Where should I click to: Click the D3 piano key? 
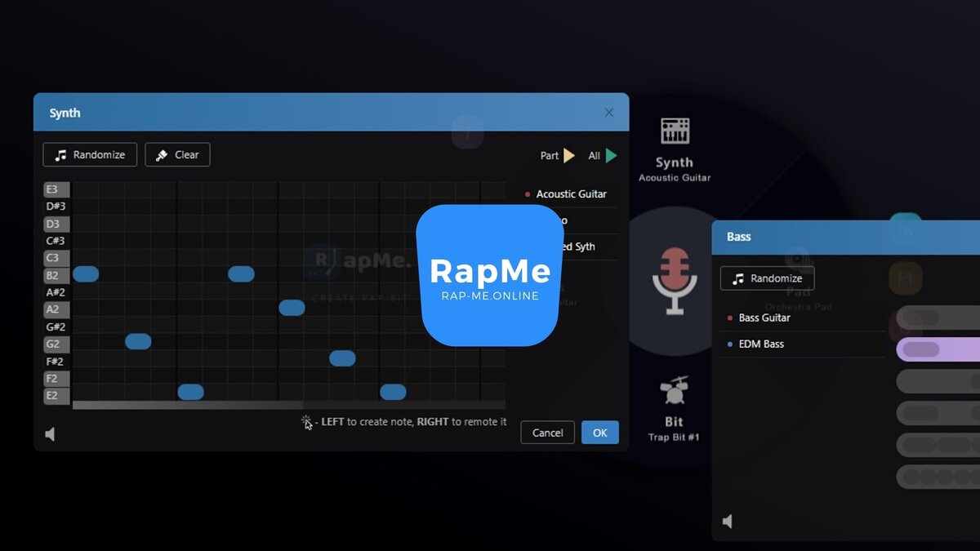[x=56, y=224]
